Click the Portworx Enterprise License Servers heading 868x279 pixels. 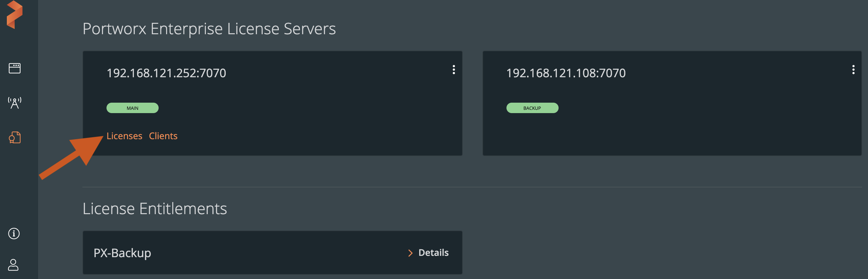pyautogui.click(x=209, y=29)
